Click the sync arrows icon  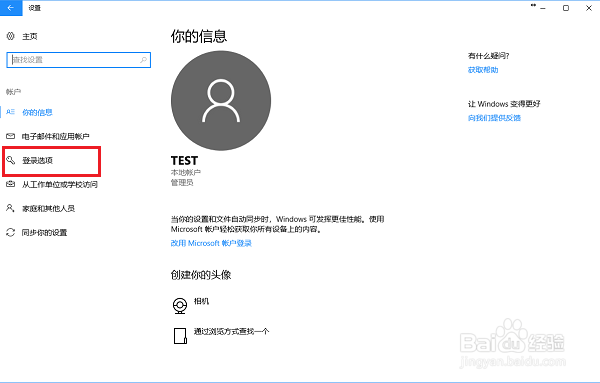click(11, 232)
